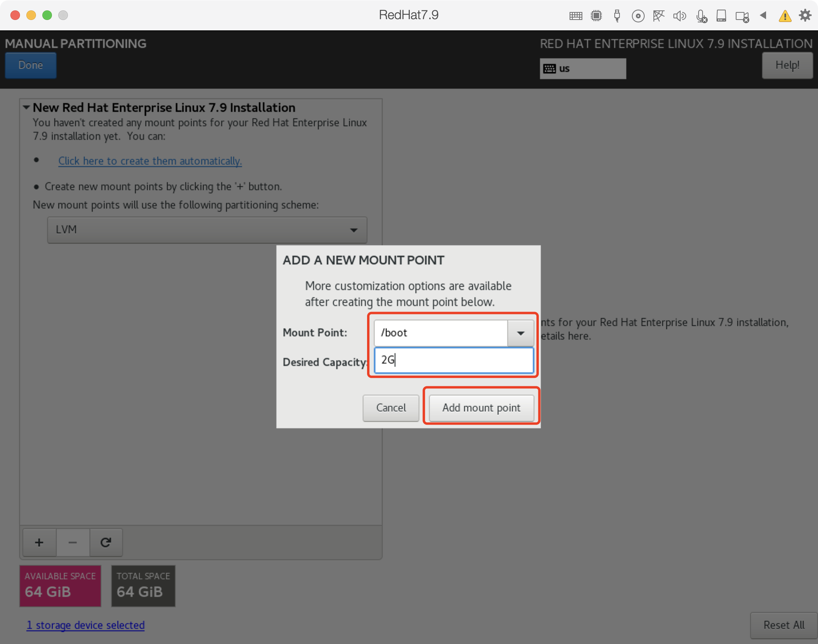Open the CD/DVD disc icon
Screen dimensions: 818x644
[638, 16]
